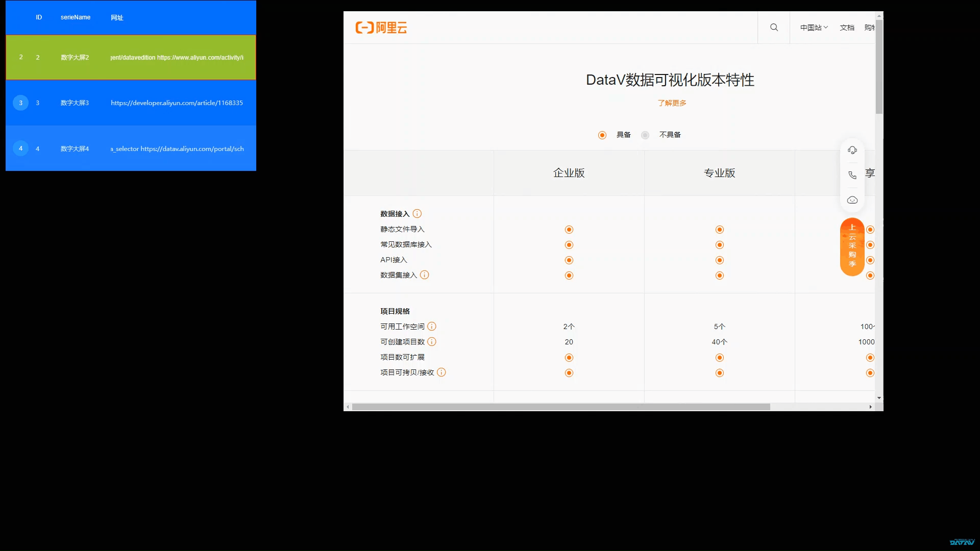Open the chat robot assistant icon
Image resolution: width=980 pixels, height=551 pixels.
[852, 200]
